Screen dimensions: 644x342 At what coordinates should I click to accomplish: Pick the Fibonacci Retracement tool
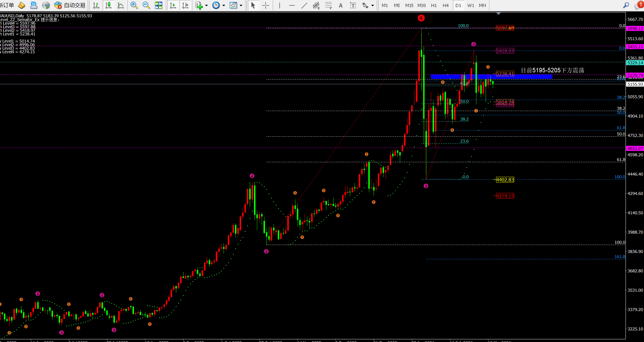point(328,5)
